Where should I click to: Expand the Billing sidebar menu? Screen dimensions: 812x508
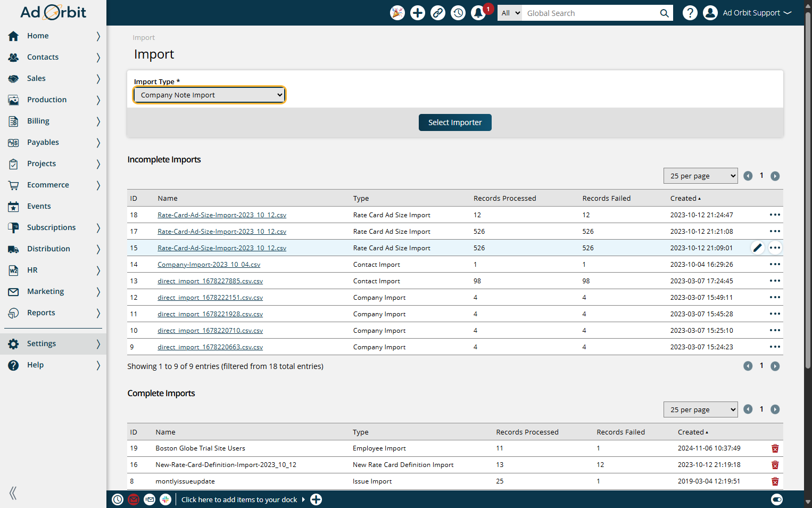coord(98,121)
